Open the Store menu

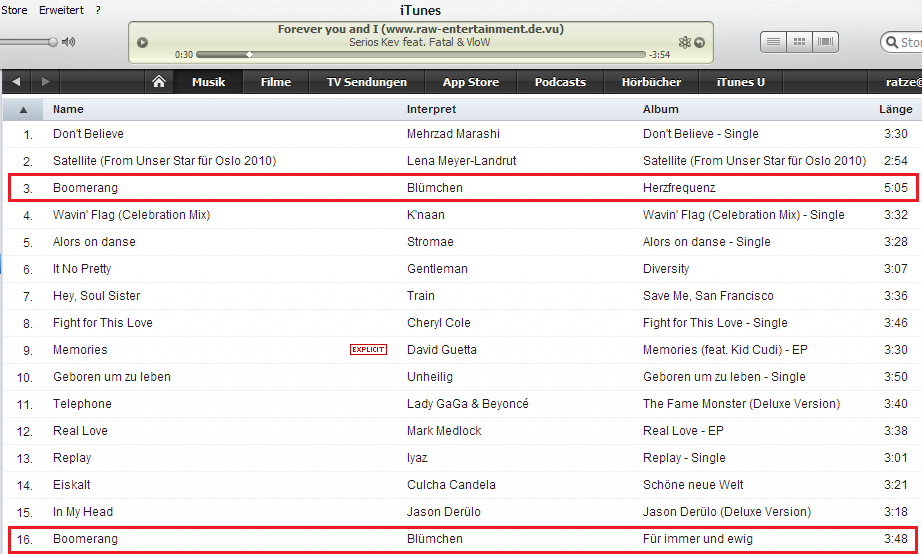click(14, 10)
